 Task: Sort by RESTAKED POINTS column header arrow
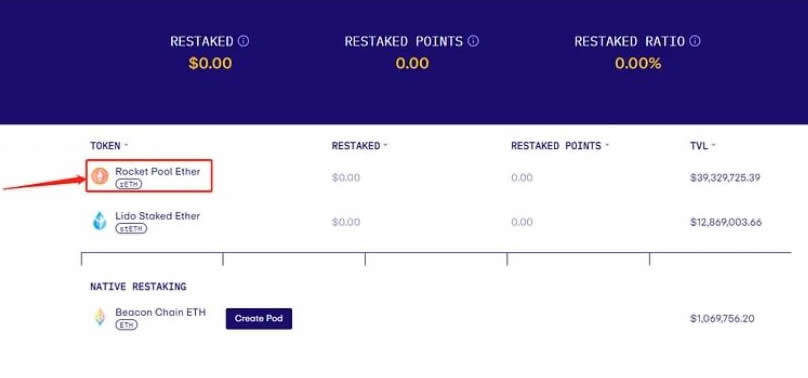coord(607,146)
